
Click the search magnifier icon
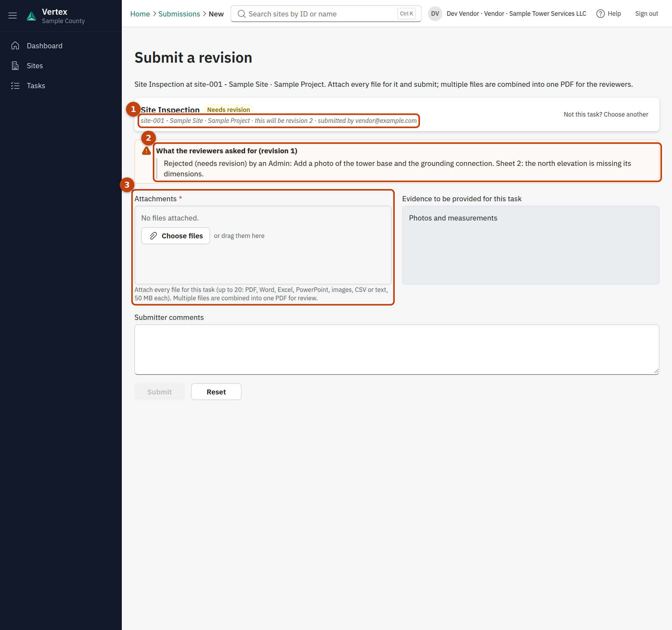tap(241, 14)
